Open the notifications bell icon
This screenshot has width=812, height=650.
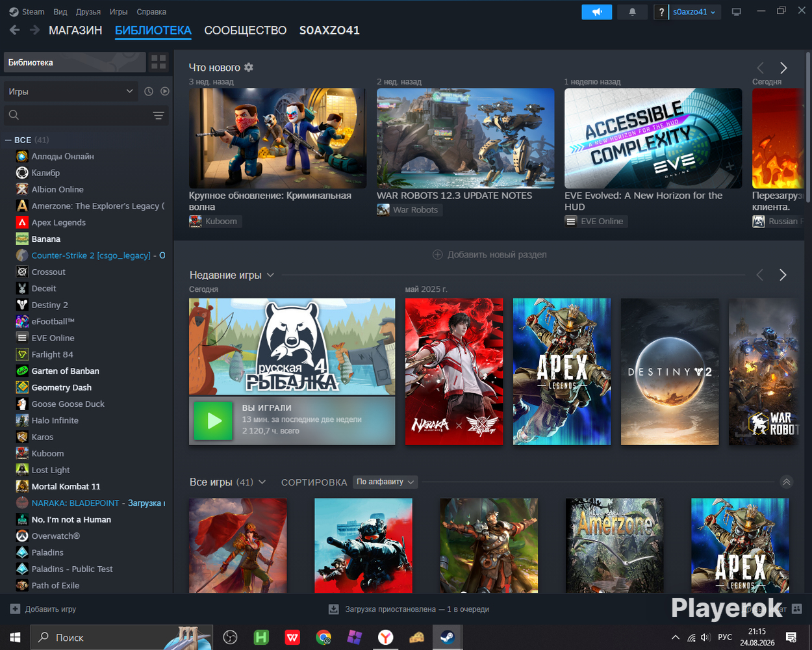(x=632, y=12)
